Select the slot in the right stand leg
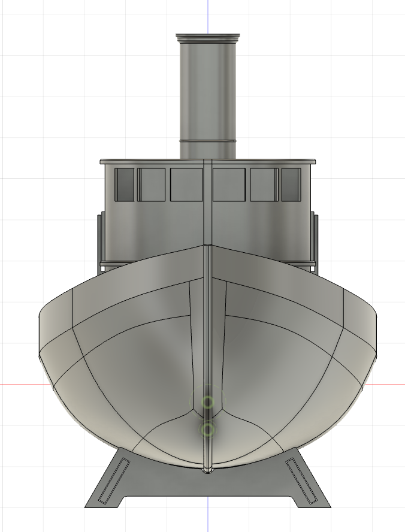Image resolution: width=405 pixels, height=532 pixels. pos(301,480)
